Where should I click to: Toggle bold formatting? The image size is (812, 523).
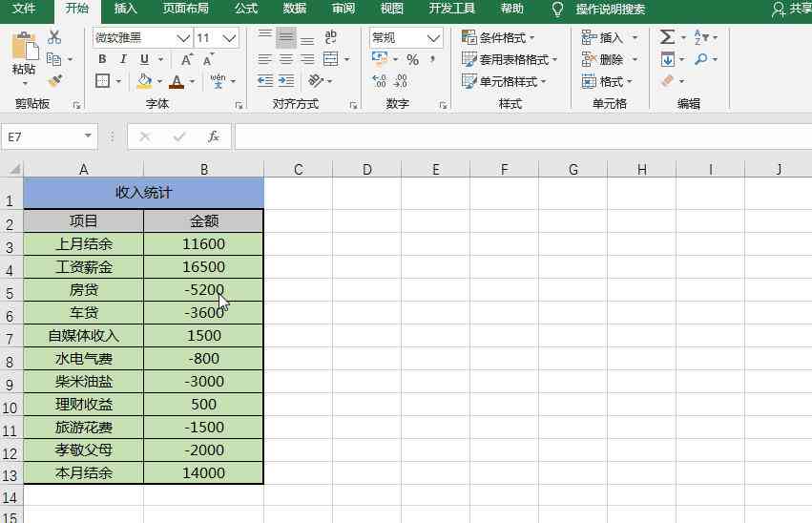point(102,59)
